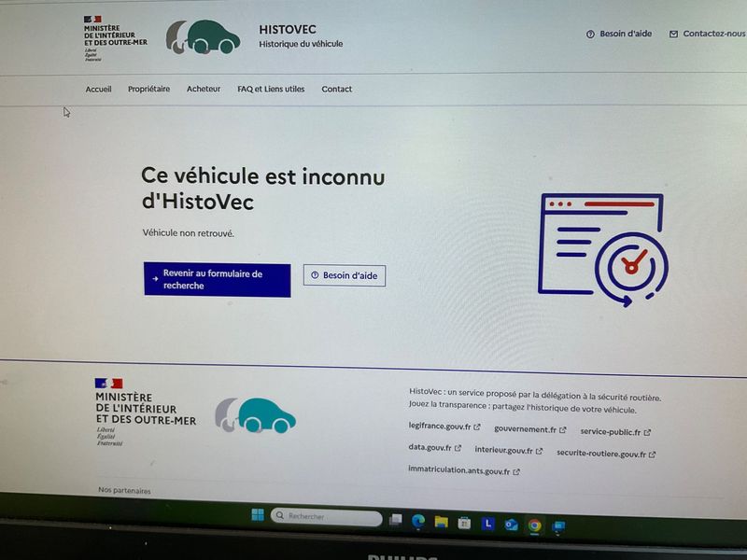The width and height of the screenshot is (747, 560).
Task: Click the heading "Ce véhicule est inconnu d'HistoVec"
Action: tap(263, 189)
